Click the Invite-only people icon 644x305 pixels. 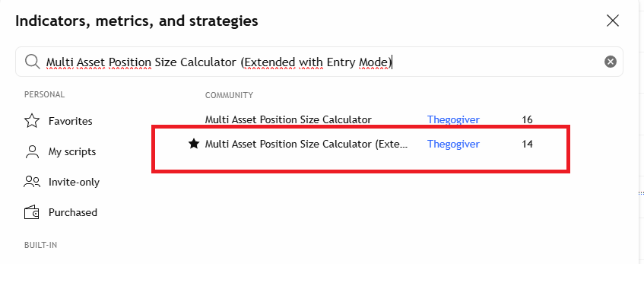point(32,182)
